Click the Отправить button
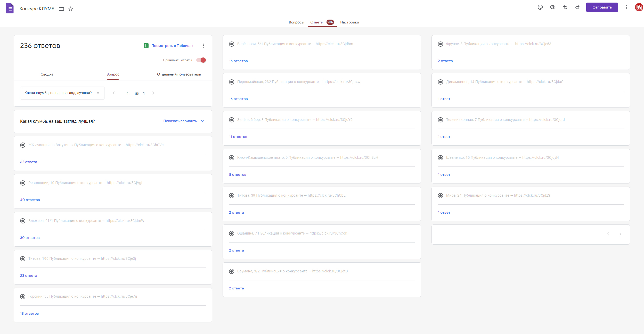The width and height of the screenshot is (644, 334). 602,7
